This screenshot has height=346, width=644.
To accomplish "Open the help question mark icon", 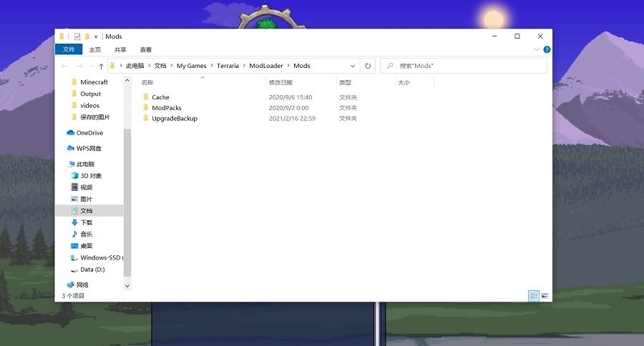I will [x=547, y=50].
